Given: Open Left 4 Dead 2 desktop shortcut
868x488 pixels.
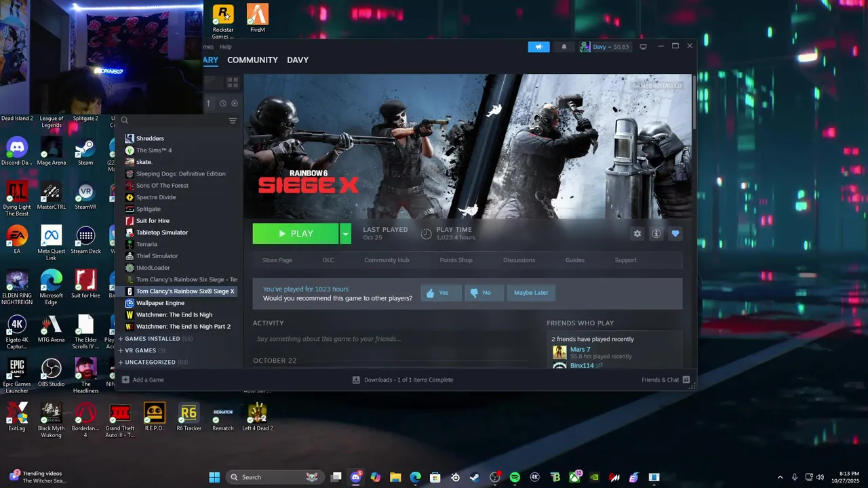Looking at the screenshot, I should [258, 417].
